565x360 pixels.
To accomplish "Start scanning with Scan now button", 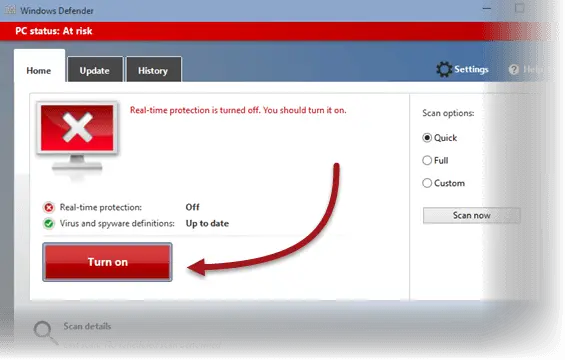I will [x=471, y=215].
